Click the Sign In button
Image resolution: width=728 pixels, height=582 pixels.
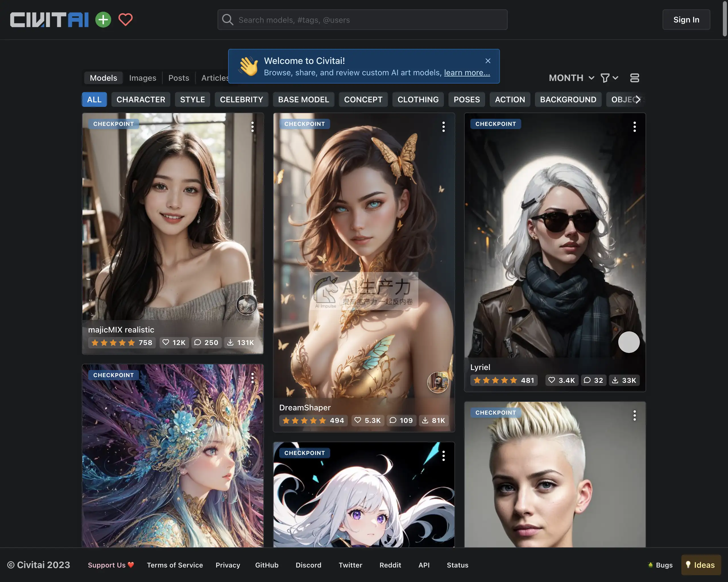pyautogui.click(x=686, y=20)
